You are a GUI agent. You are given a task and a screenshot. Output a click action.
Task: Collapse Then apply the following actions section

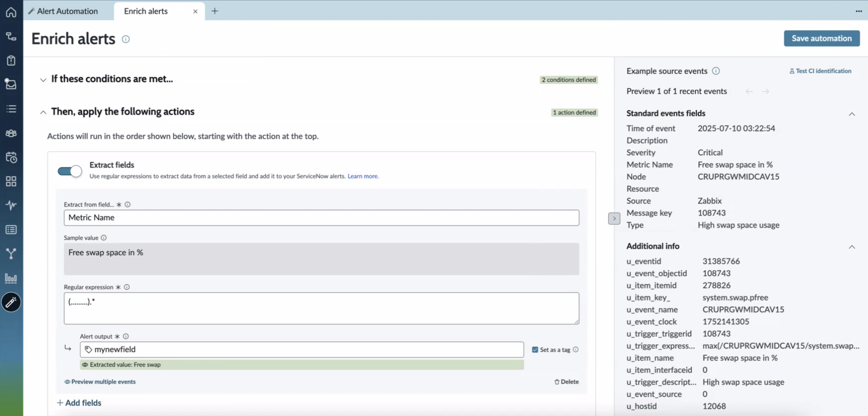pyautogui.click(x=43, y=113)
